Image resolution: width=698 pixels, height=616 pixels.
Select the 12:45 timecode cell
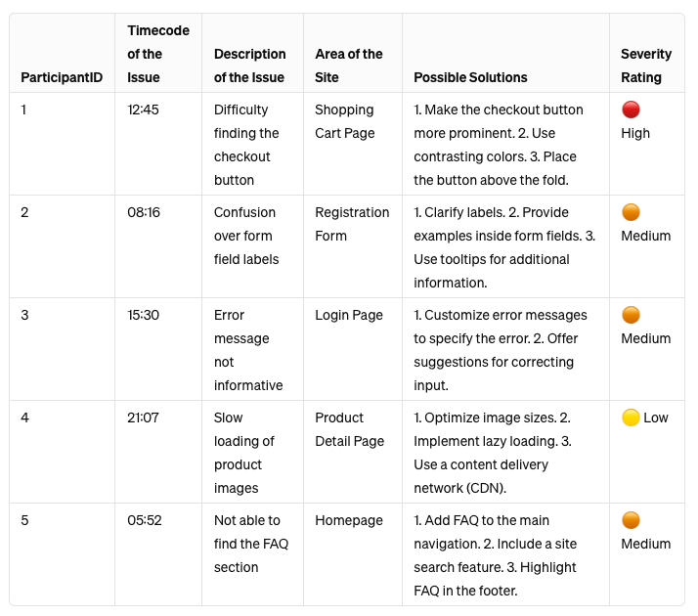pos(143,110)
